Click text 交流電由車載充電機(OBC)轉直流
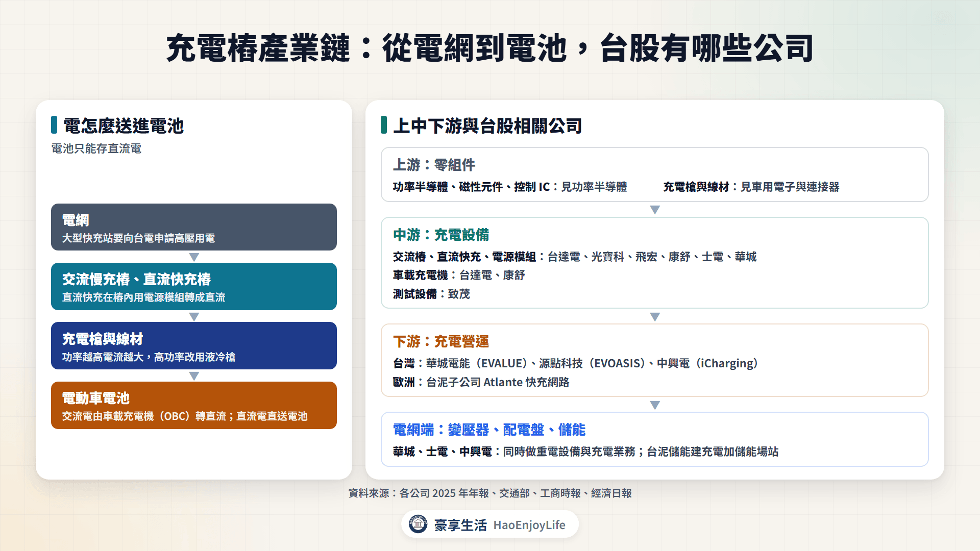The image size is (980, 551). point(144,416)
